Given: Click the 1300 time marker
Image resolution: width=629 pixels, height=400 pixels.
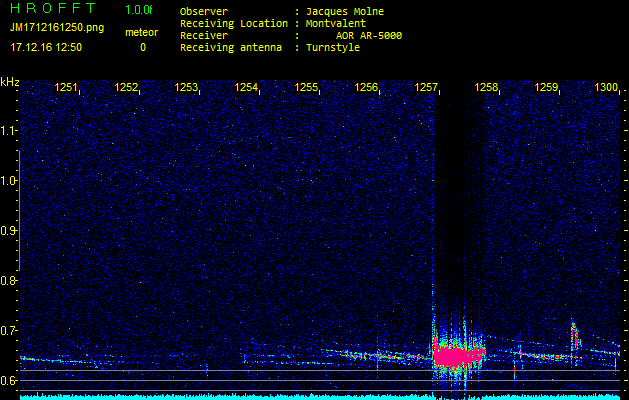Looking at the screenshot, I should tap(606, 87).
